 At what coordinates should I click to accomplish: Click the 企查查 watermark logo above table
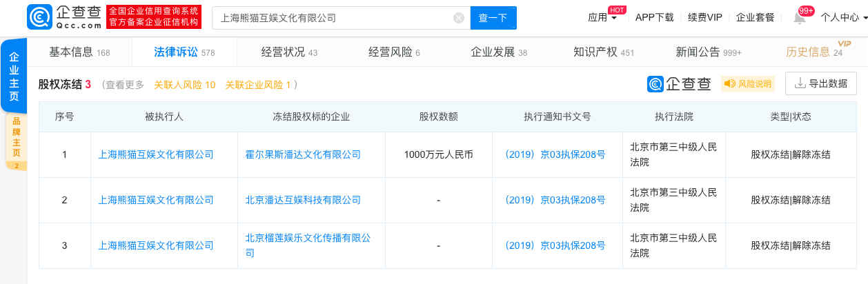click(680, 84)
